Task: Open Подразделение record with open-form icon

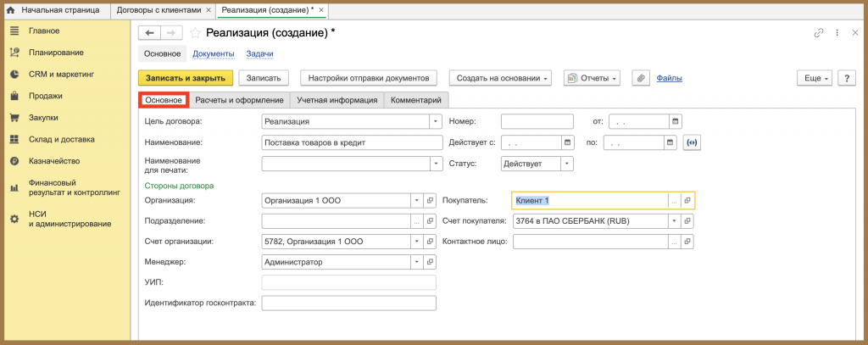Action: tap(430, 221)
